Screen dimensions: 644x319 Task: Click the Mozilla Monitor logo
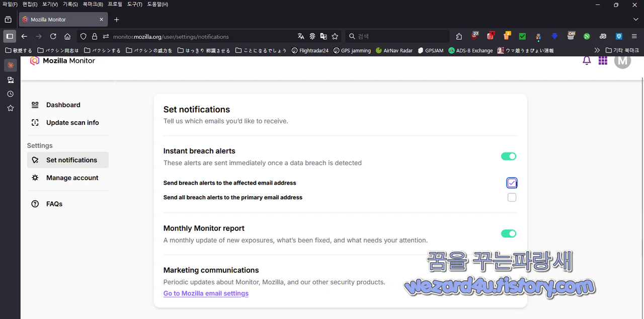tap(62, 61)
